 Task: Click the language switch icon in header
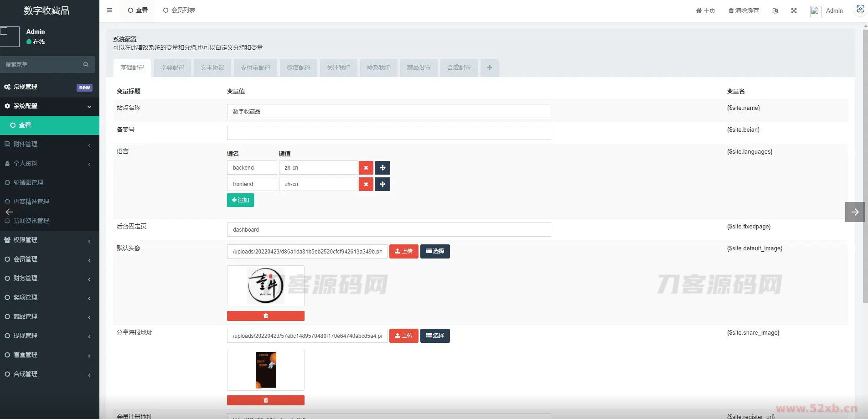point(775,10)
